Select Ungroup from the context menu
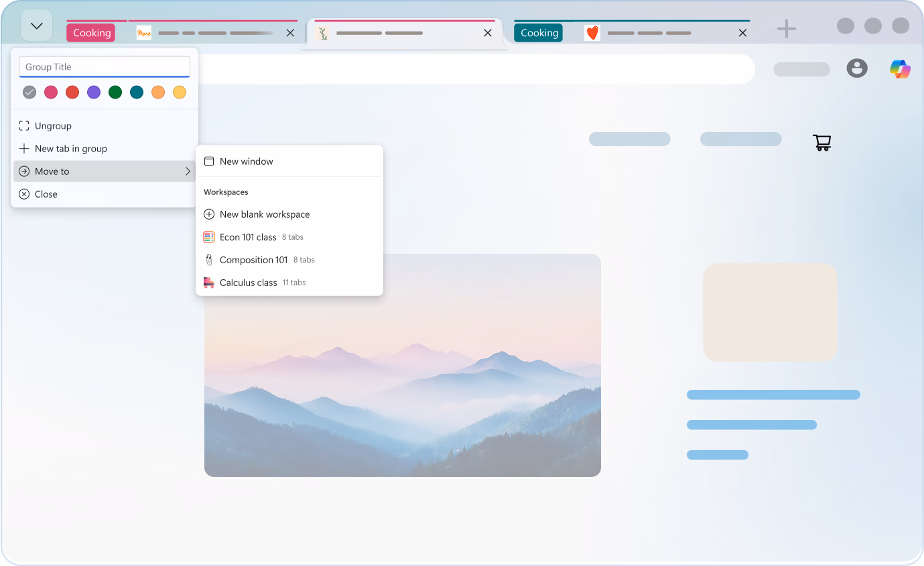The height and width of the screenshot is (566, 924). 53,126
